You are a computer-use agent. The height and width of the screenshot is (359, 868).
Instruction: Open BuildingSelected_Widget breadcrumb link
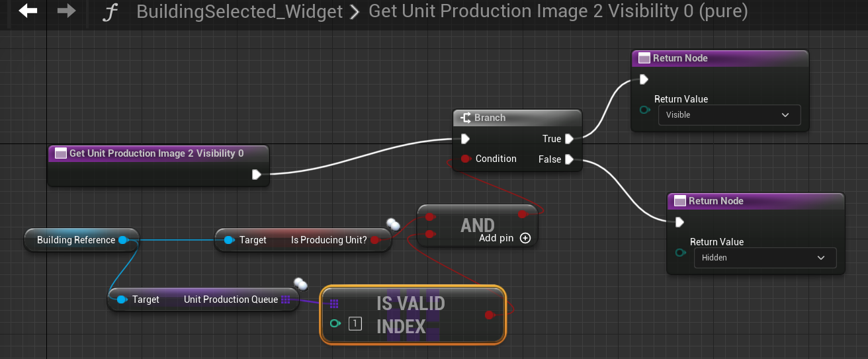239,12
